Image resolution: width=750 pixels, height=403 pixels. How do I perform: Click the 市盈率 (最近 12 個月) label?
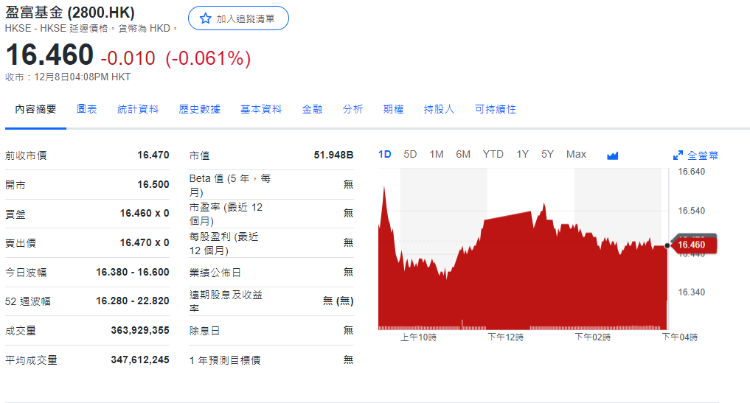226,214
